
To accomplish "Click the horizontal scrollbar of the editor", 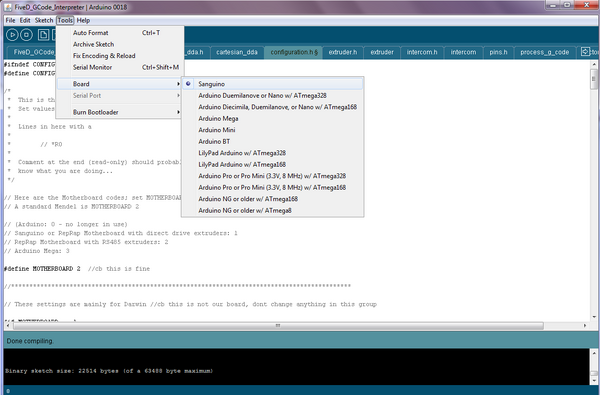I will pyautogui.click(x=278, y=326).
